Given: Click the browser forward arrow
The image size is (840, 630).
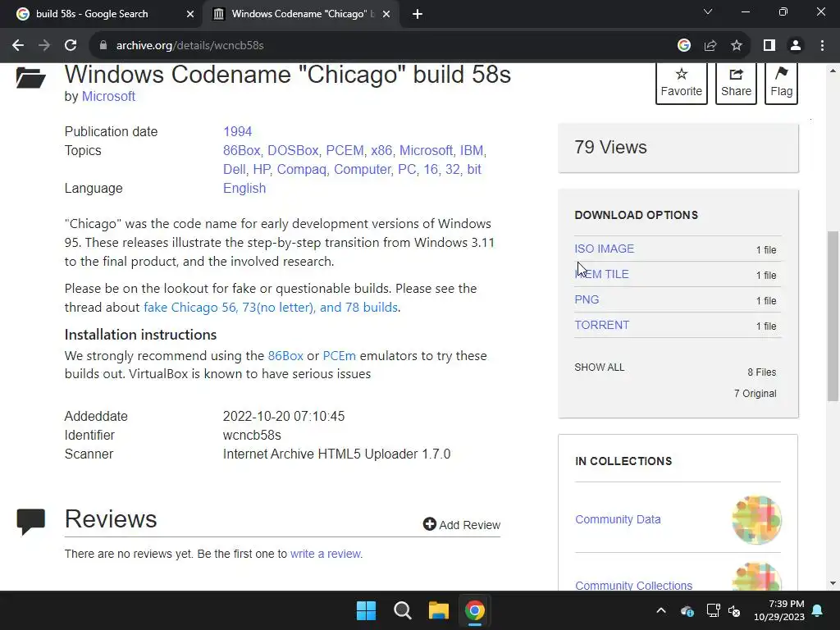Looking at the screenshot, I should (x=44, y=46).
